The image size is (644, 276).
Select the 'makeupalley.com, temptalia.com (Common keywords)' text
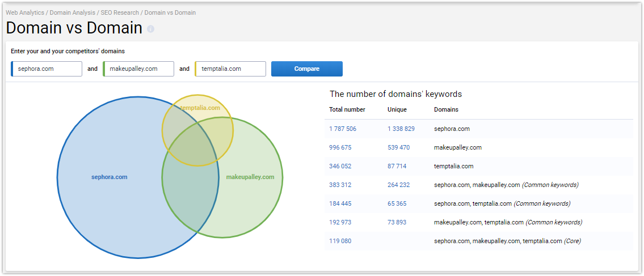(x=508, y=223)
